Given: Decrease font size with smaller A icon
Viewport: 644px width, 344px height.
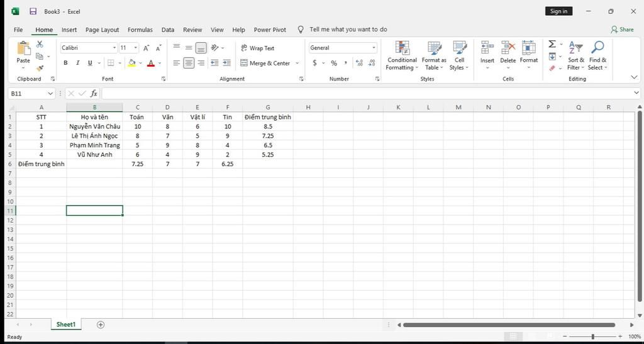Looking at the screenshot, I should 158,48.
